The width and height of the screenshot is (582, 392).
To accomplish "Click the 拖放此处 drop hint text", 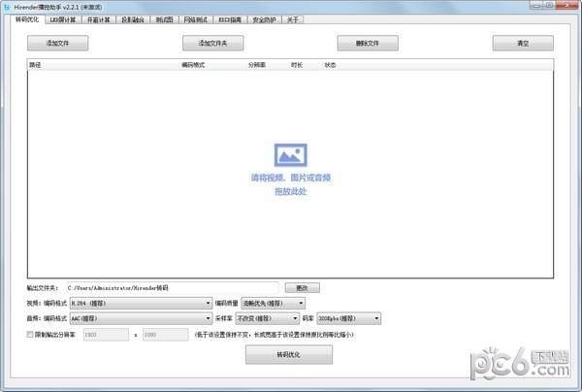I will click(291, 191).
